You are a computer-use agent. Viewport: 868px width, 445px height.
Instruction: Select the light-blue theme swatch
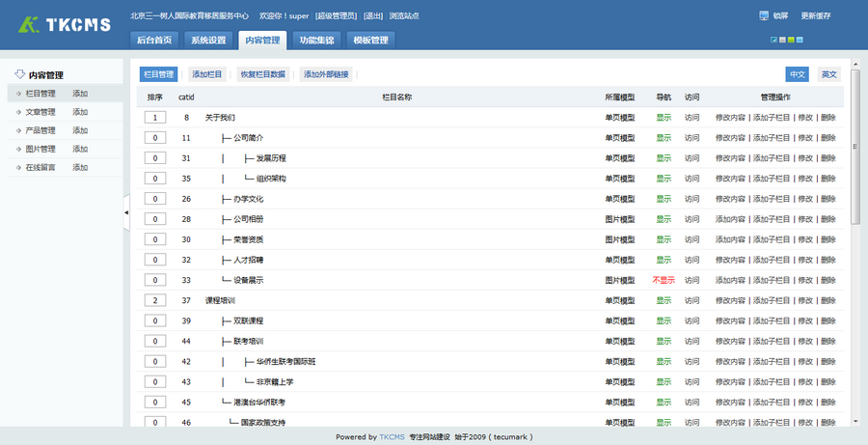click(800, 40)
